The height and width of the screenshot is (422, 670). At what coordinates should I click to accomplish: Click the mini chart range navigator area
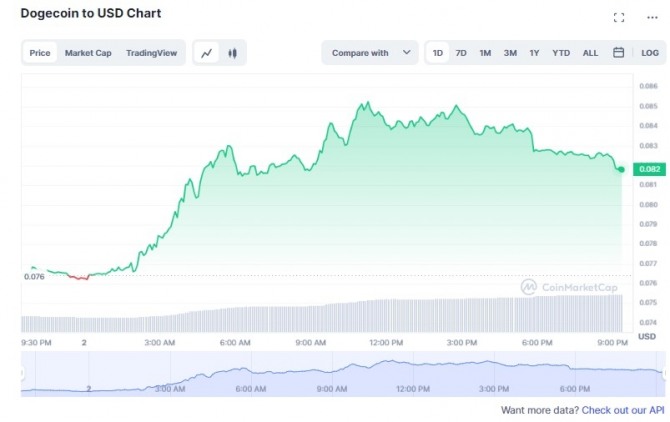point(340,373)
